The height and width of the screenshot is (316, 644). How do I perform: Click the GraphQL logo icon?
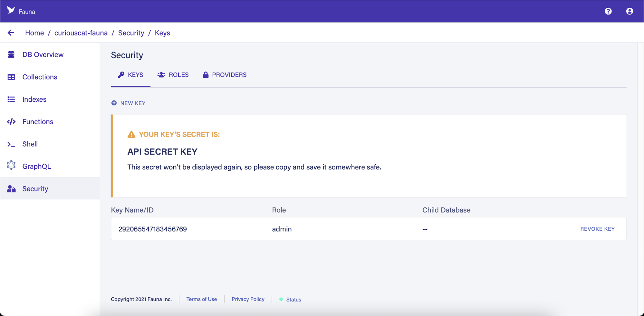coord(11,165)
